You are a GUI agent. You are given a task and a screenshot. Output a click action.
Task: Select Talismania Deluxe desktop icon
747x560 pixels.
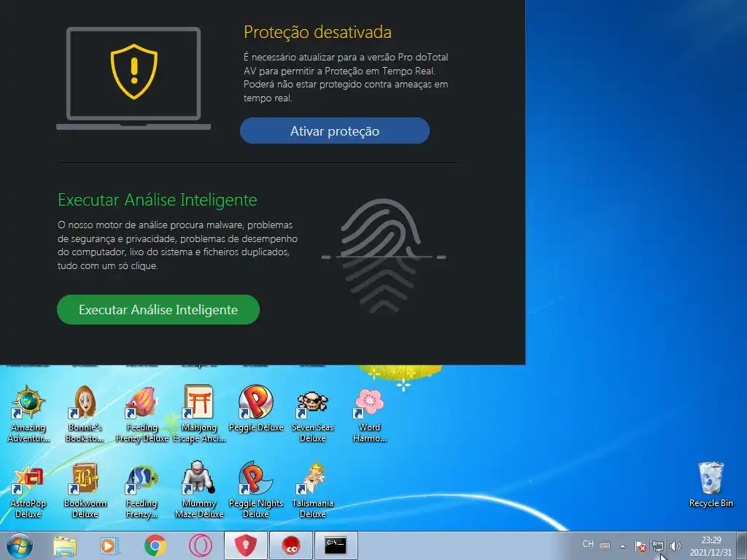(x=312, y=491)
